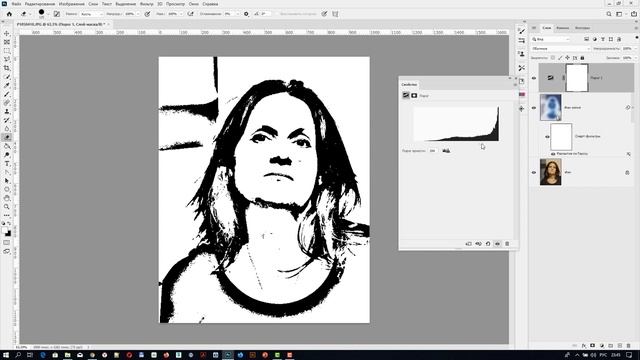Delete adjustment via trash icon in Properties
The height and width of the screenshot is (360, 640).
507,244
